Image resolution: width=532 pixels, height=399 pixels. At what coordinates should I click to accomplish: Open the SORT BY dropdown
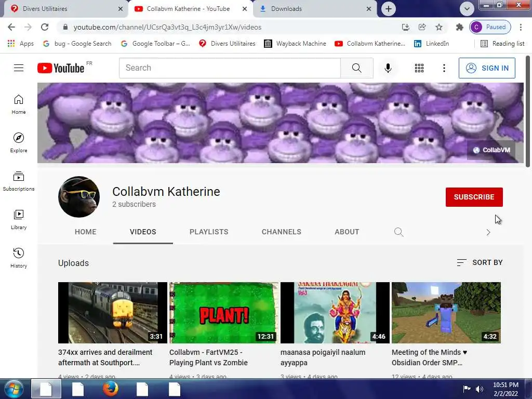point(480,262)
